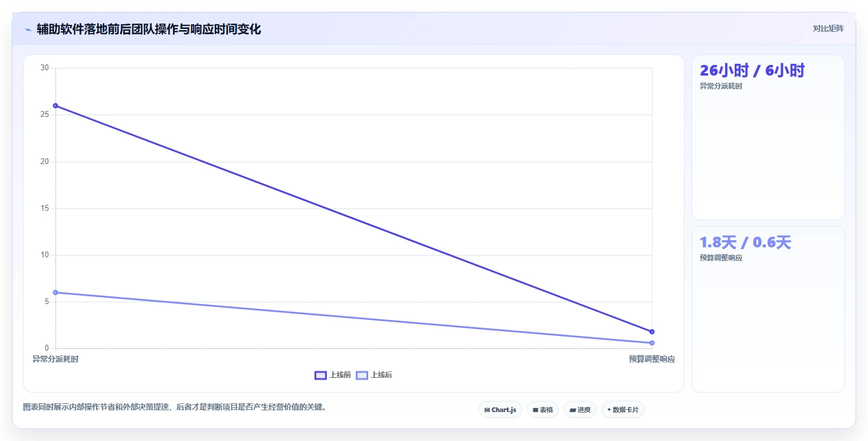Click the footnote text about 经营价值
This screenshot has height=441, width=868.
click(x=175, y=407)
